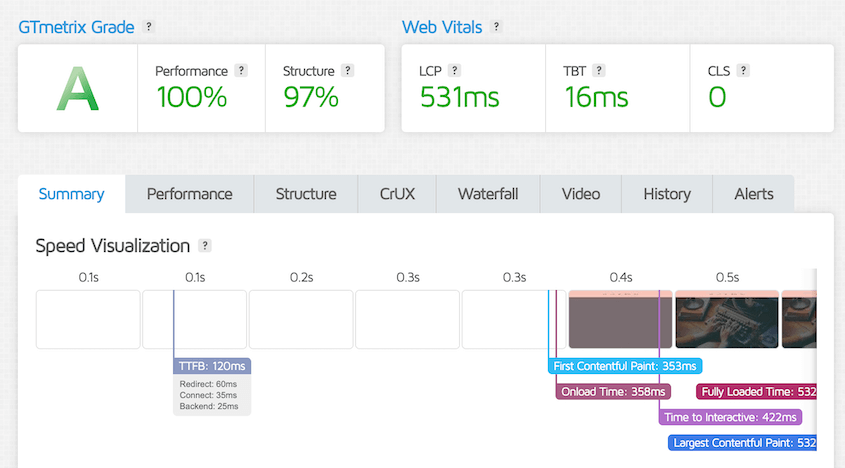Click the gray-filled screenshot frame under 0.4s

[x=620, y=319]
